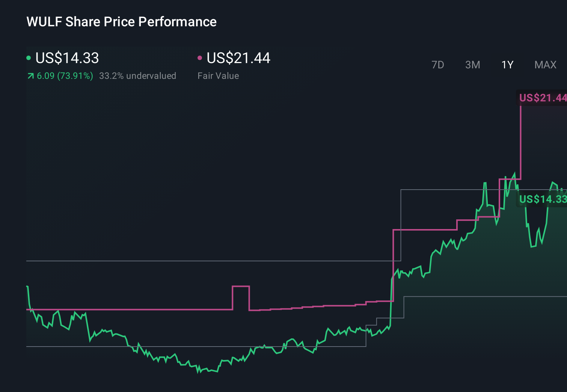Select the US$21.44 fair value heading

pos(238,58)
